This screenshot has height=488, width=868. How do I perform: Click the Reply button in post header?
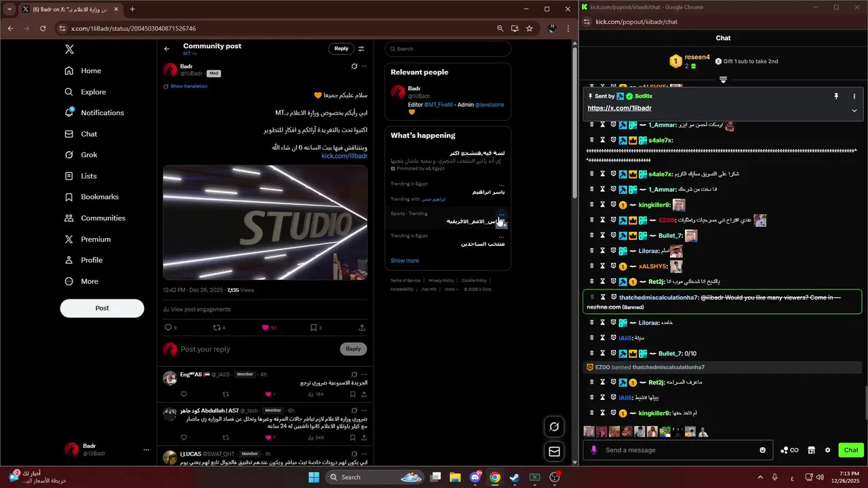coord(341,49)
